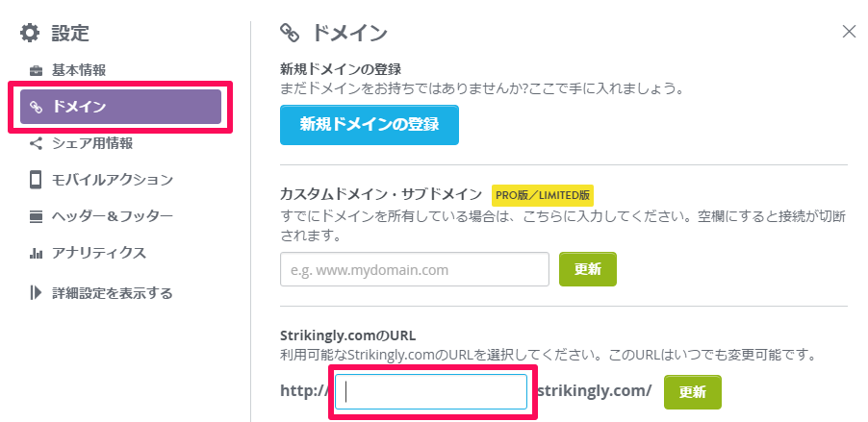
Task: Select the ドメイン menu item
Action: (120, 107)
